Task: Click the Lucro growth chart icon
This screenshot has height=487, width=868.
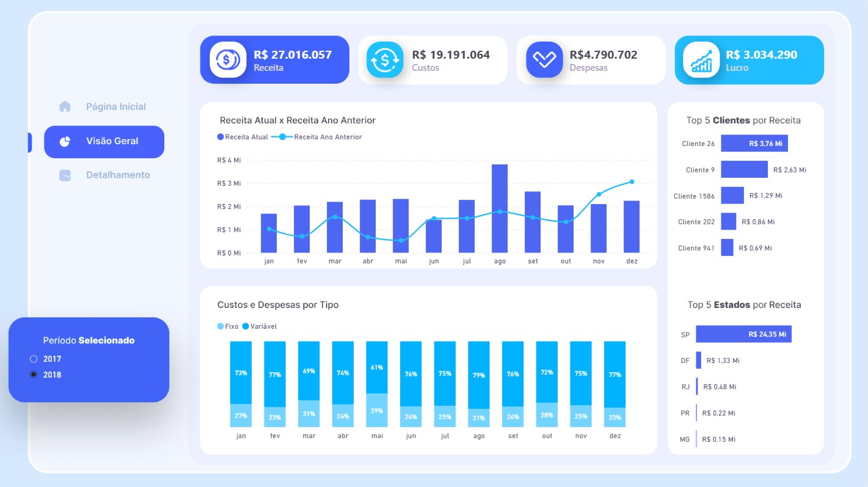Action: (701, 60)
